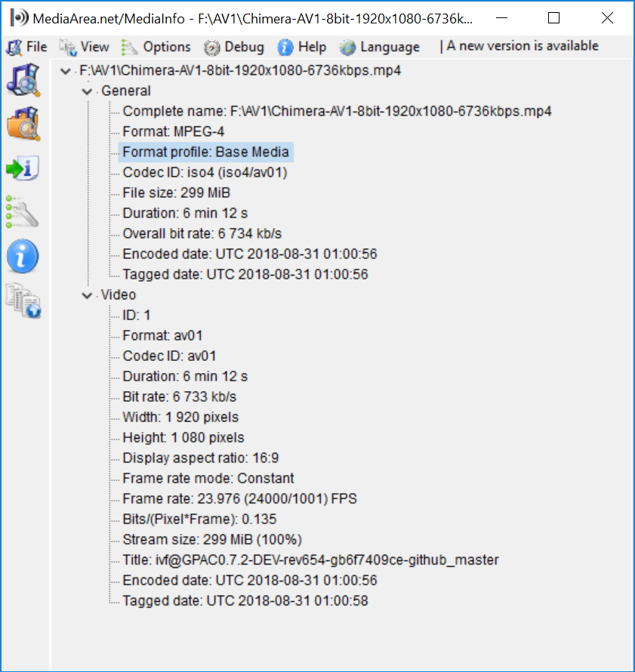
Task: Select General 'Duration: 6 min 12 s' row
Action: pos(185,214)
